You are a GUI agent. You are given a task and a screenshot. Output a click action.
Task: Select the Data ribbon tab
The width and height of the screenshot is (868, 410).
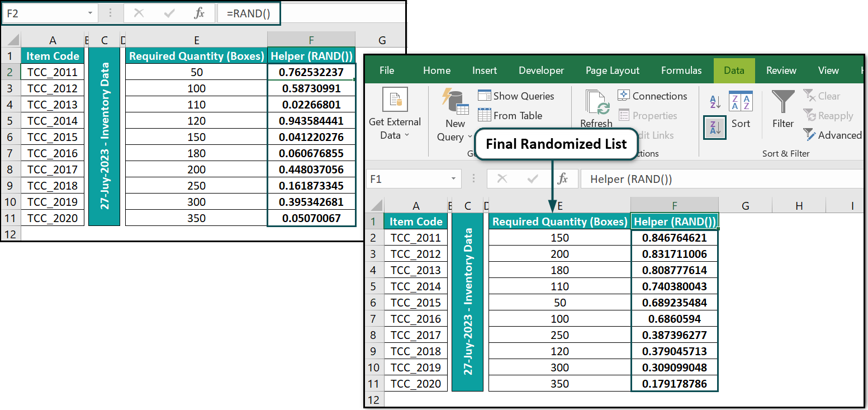pos(734,70)
